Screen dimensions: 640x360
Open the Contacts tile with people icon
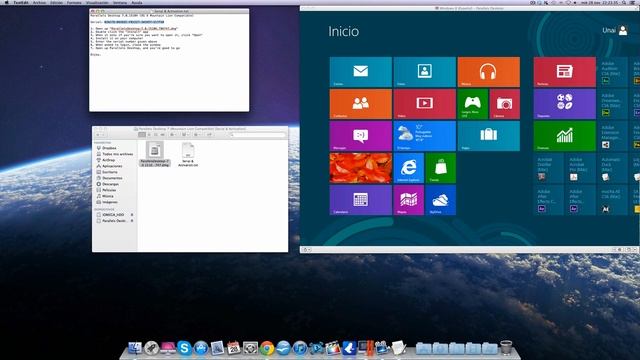coord(360,104)
